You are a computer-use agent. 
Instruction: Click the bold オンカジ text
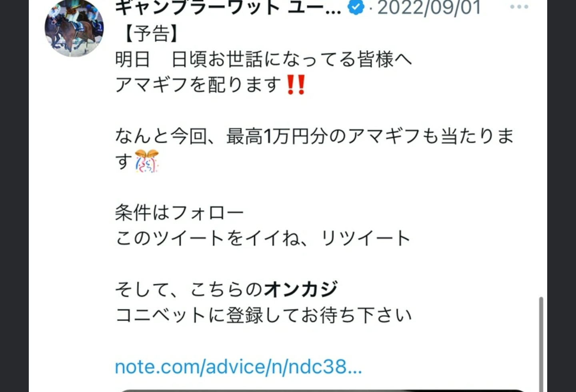301,289
